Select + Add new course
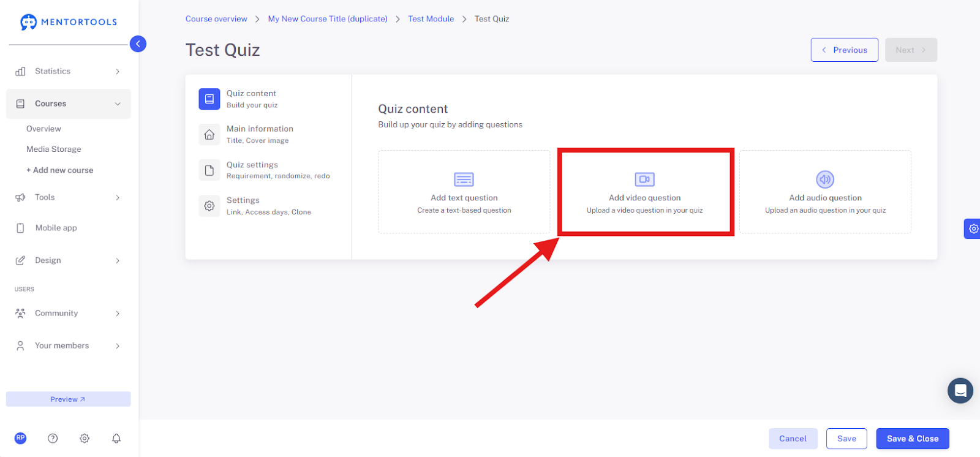The height and width of the screenshot is (457, 980). point(60,170)
